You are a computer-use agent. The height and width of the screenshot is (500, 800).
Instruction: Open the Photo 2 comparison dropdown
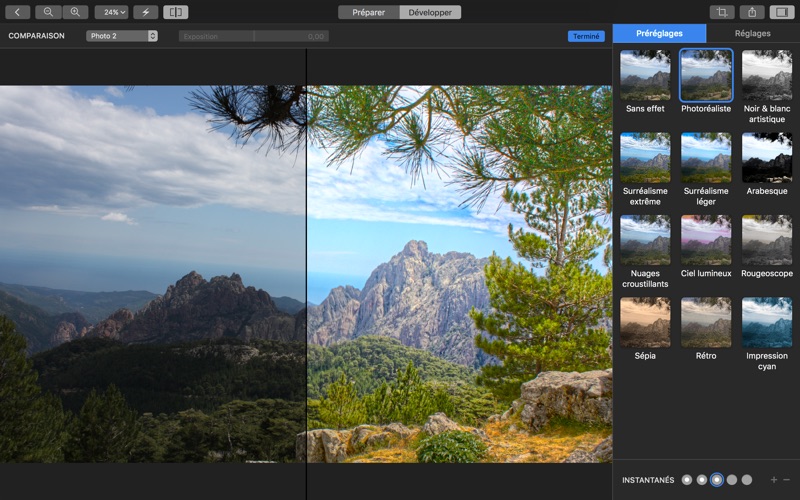[121, 36]
